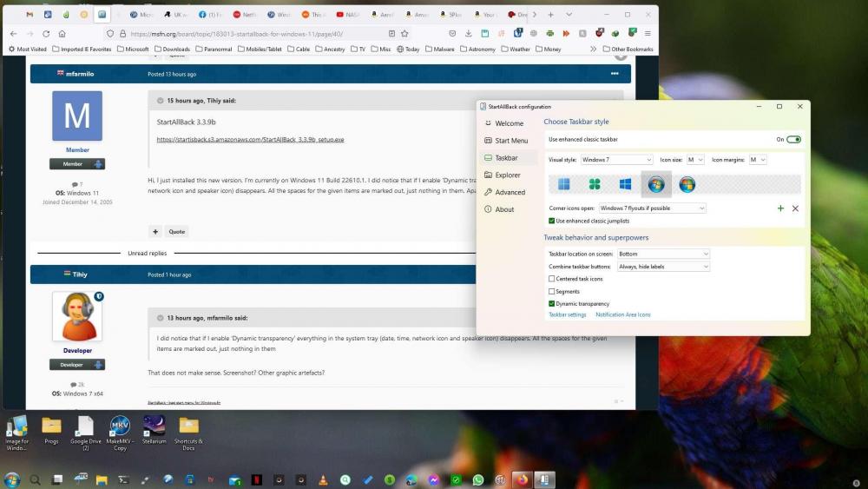Screen dimensions: 868x489
Task: Open VLC from the taskbar
Action: tap(323, 479)
